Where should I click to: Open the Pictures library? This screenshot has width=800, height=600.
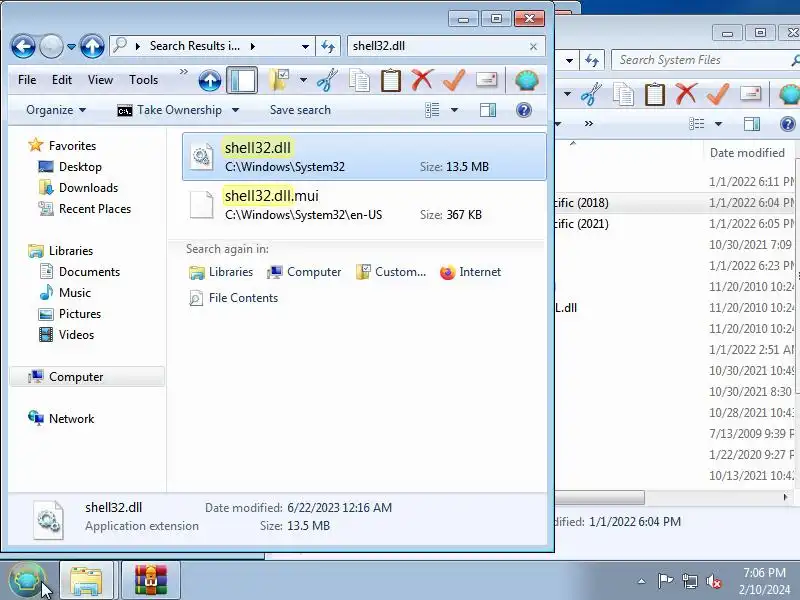pos(80,314)
